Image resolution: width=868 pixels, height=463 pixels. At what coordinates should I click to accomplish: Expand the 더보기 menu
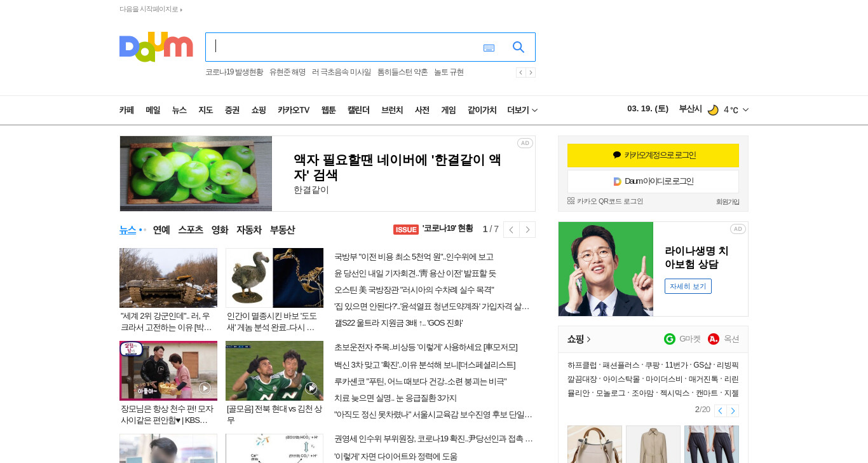tap(522, 110)
